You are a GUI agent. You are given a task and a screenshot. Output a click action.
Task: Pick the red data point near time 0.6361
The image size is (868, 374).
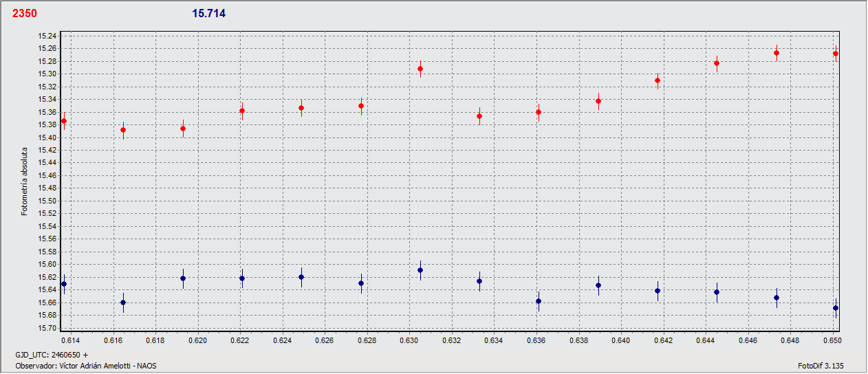[x=539, y=112]
